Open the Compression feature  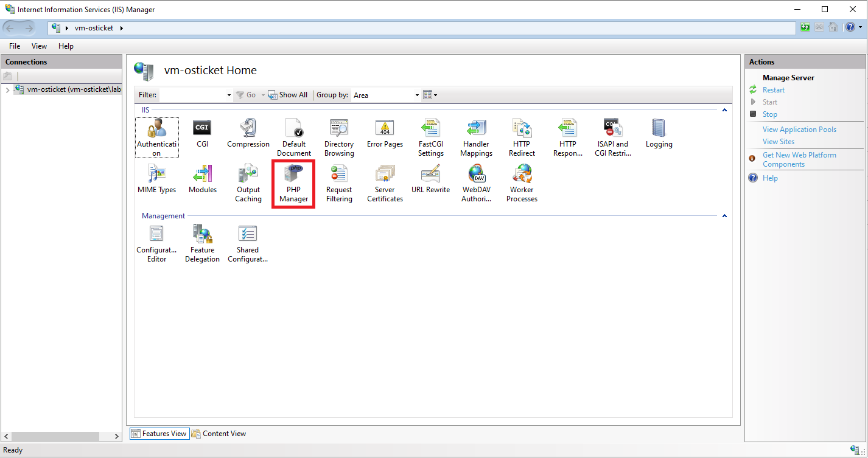[x=248, y=133]
